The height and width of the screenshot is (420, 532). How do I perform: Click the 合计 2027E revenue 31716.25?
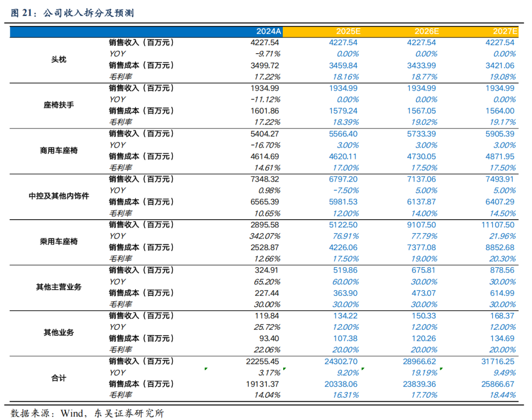click(x=498, y=361)
